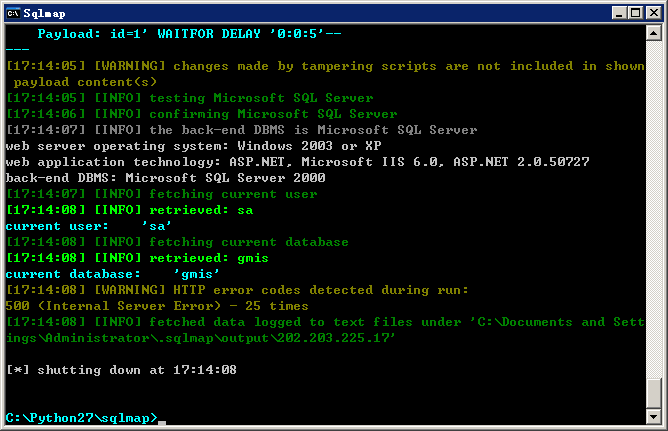Click the scrollbar up arrow
The width and height of the screenshot is (668, 431).
pyautogui.click(x=654, y=33)
